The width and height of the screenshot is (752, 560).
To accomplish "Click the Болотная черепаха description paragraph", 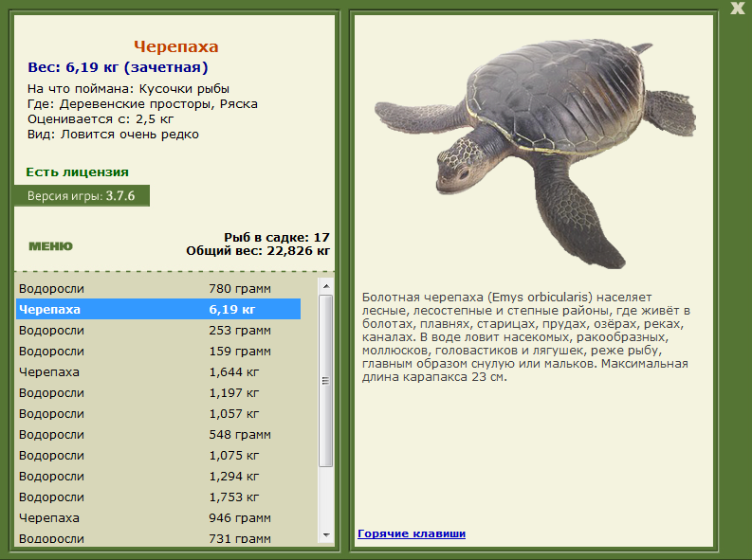I will [526, 336].
